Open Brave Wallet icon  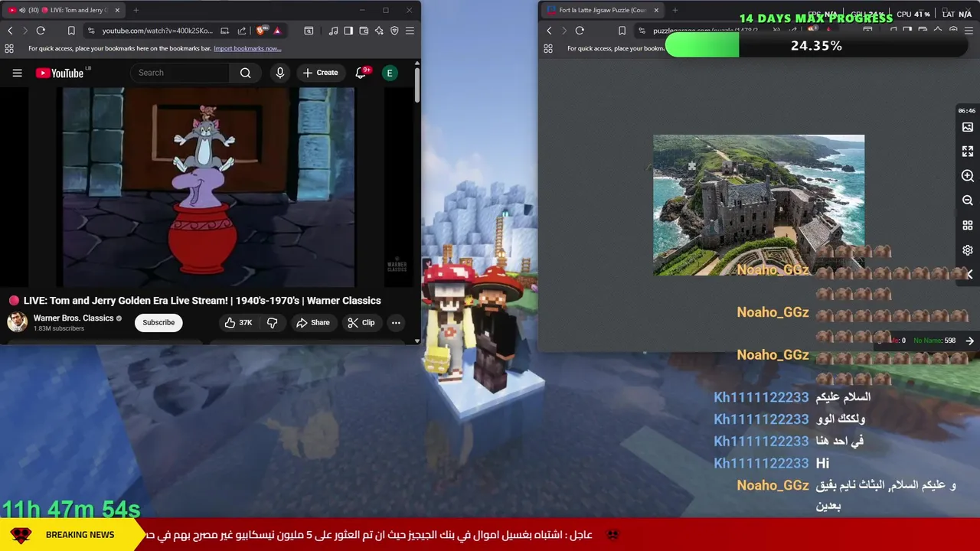click(364, 31)
